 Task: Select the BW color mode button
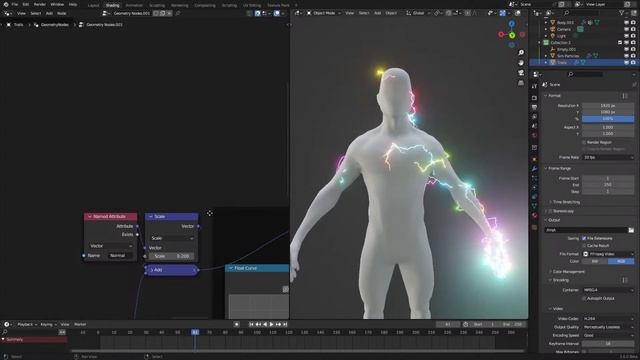(x=595, y=261)
